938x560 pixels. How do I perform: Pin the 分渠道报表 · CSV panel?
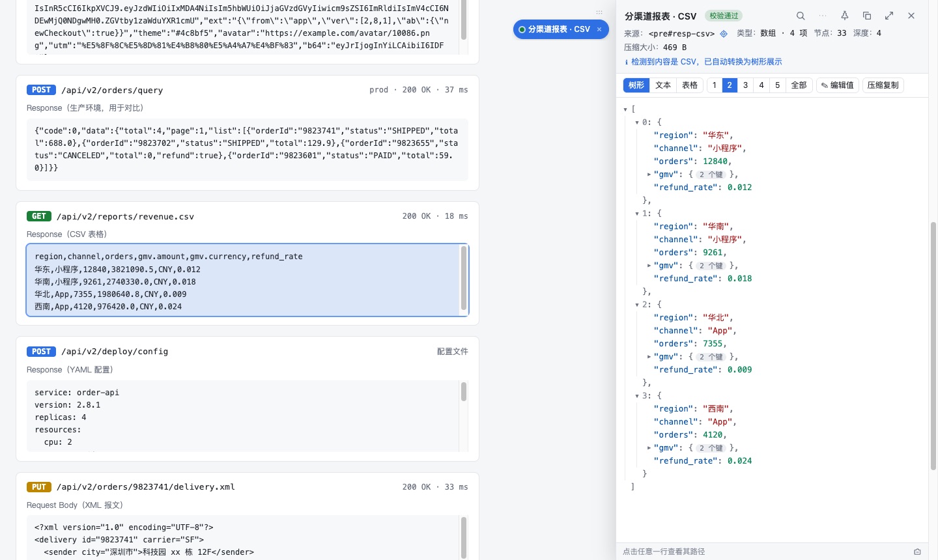845,16
